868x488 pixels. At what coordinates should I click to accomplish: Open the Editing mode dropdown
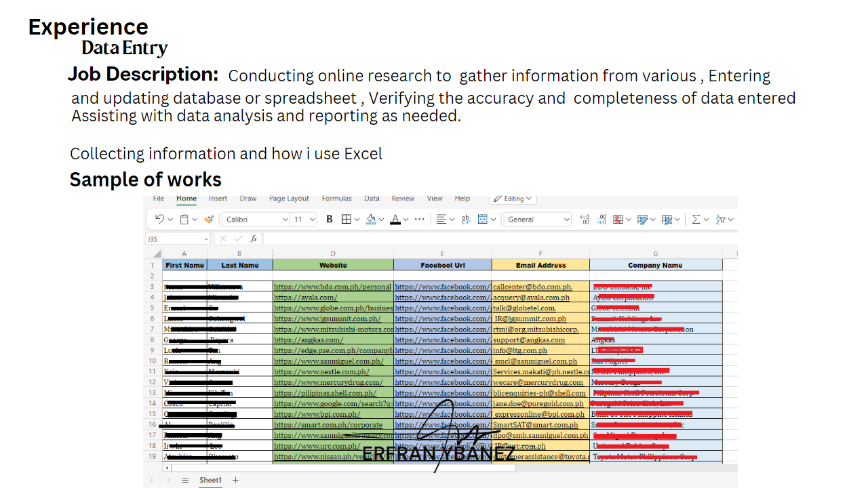pos(513,199)
